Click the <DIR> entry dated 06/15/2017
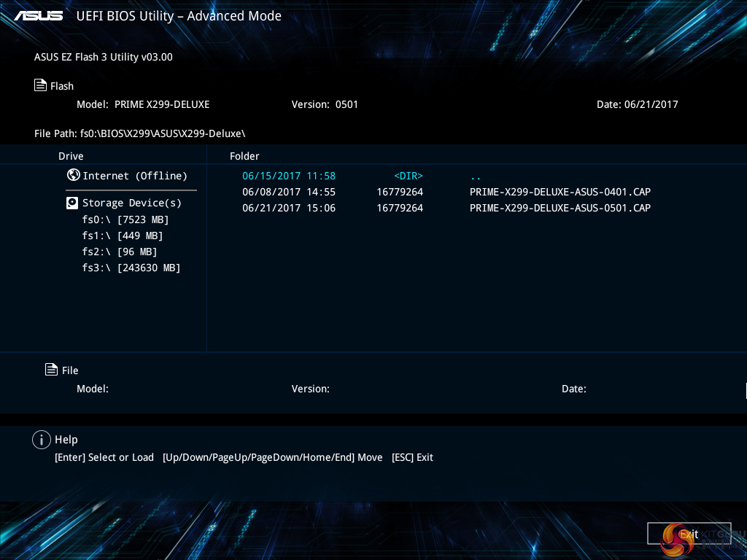 tap(408, 176)
